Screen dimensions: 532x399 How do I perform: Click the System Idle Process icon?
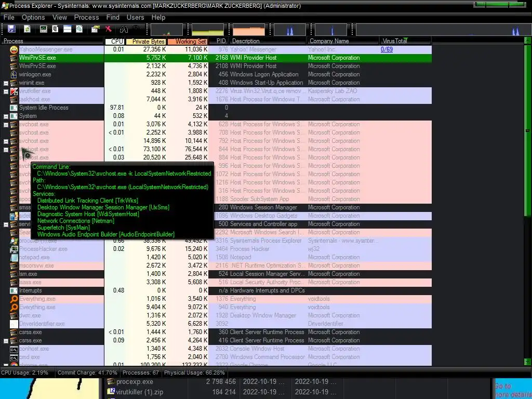coord(14,108)
